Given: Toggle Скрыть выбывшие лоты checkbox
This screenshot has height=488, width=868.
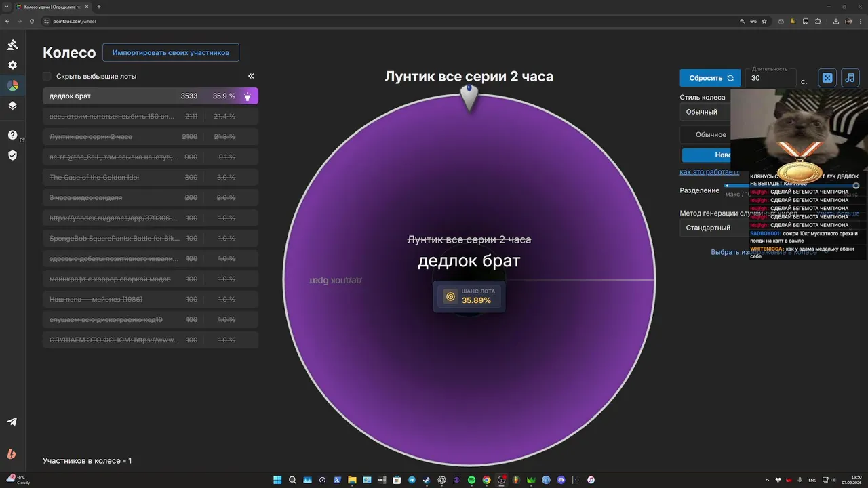Looking at the screenshot, I should coord(47,76).
